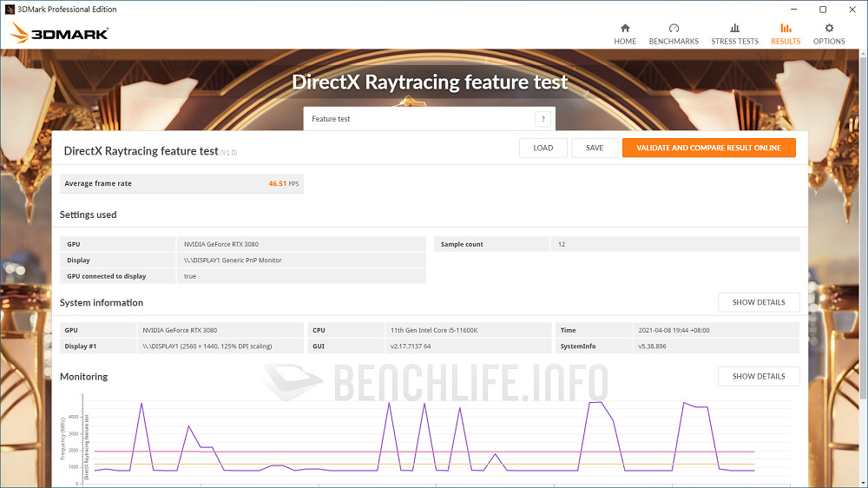The width and height of the screenshot is (868, 488).
Task: Close the 3DMark window
Action: coord(852,10)
